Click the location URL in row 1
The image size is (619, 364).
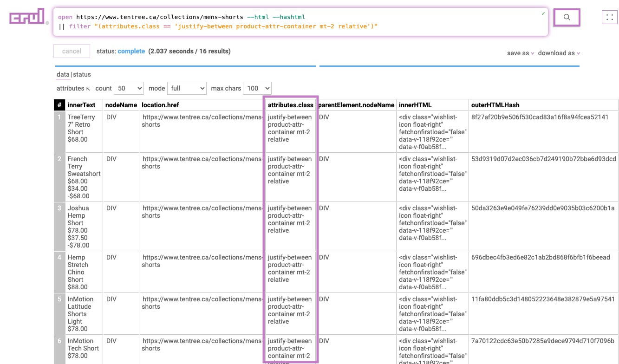coord(202,121)
